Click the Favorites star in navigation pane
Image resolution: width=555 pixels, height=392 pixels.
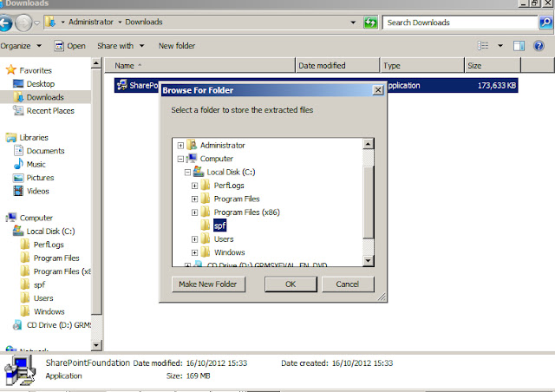tap(11, 69)
